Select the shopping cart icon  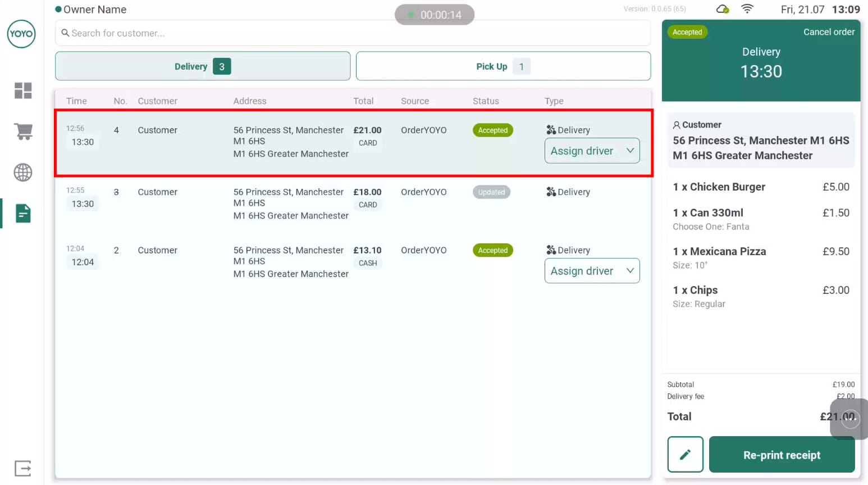(22, 131)
